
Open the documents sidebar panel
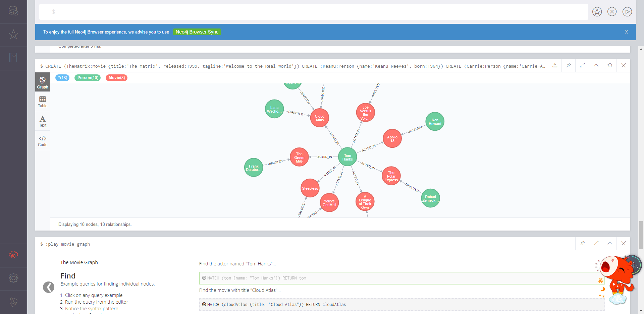point(13,58)
